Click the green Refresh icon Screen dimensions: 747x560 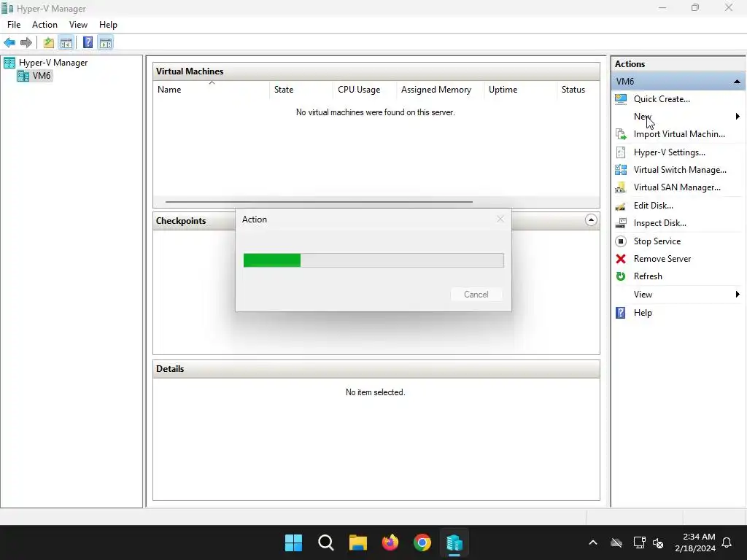click(621, 276)
